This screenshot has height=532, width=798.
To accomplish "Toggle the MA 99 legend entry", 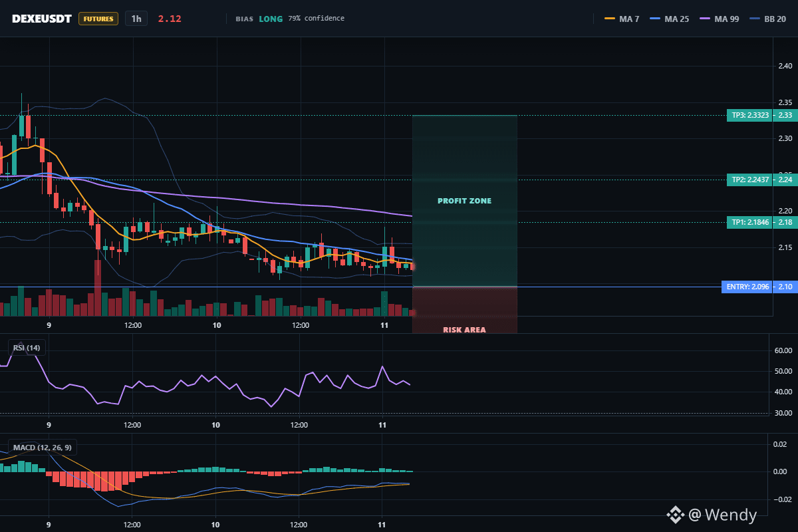I will point(720,19).
